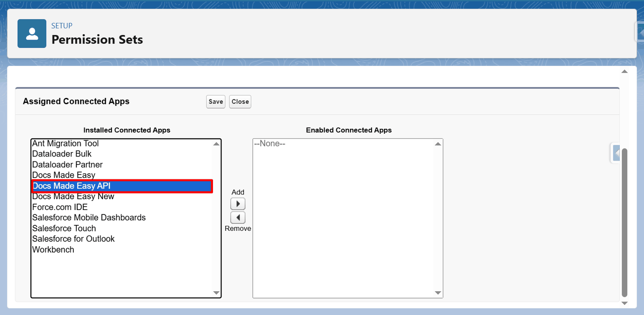Click the Permission Sets setup icon
The height and width of the screenshot is (315, 644).
click(x=32, y=34)
